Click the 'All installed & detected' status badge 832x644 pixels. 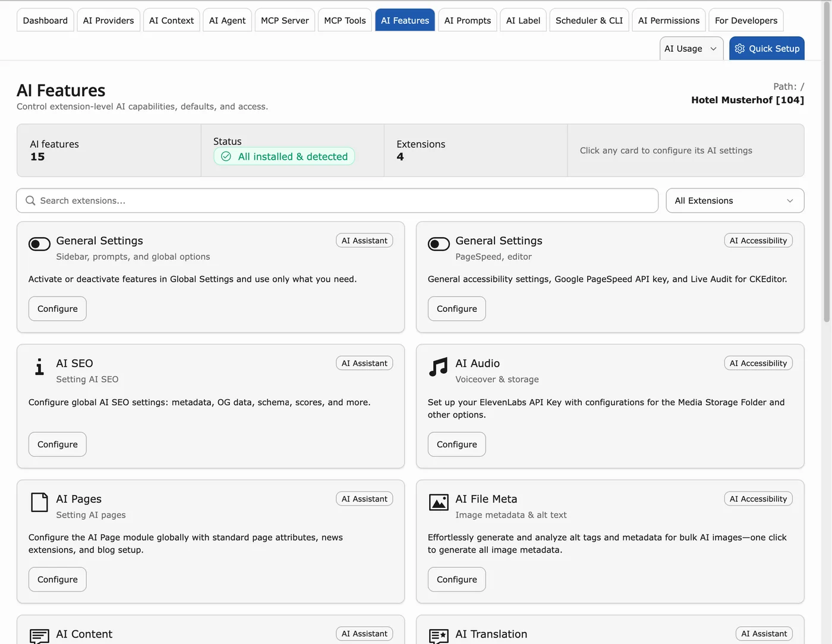point(284,156)
